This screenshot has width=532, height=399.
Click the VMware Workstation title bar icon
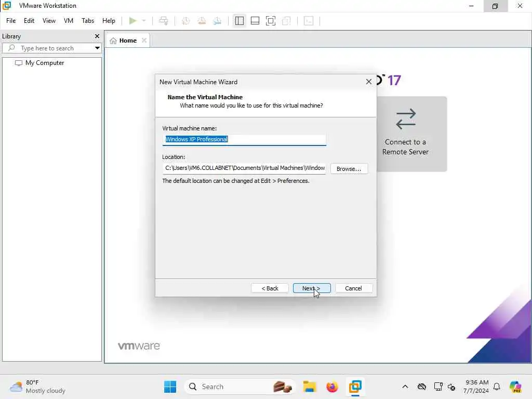(x=6, y=6)
